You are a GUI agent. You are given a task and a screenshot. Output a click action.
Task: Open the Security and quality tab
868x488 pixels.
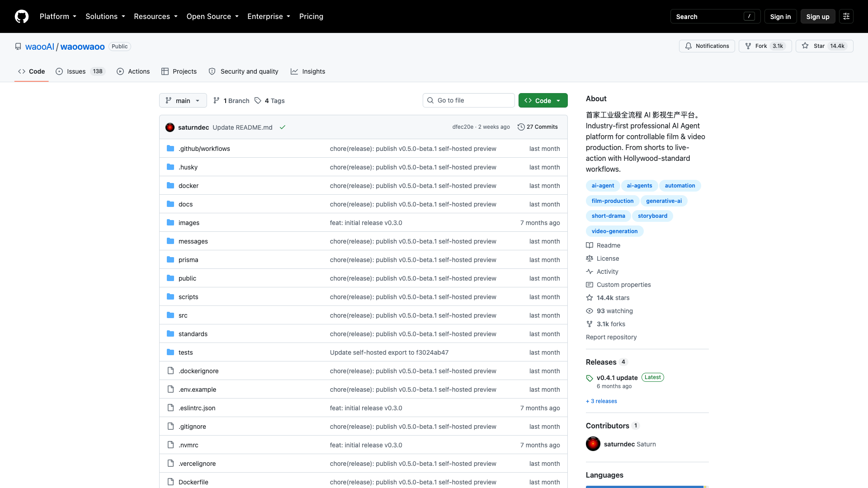click(244, 71)
